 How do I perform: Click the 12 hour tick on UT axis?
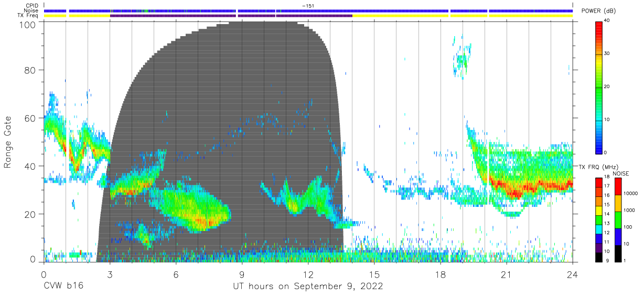click(x=308, y=274)
